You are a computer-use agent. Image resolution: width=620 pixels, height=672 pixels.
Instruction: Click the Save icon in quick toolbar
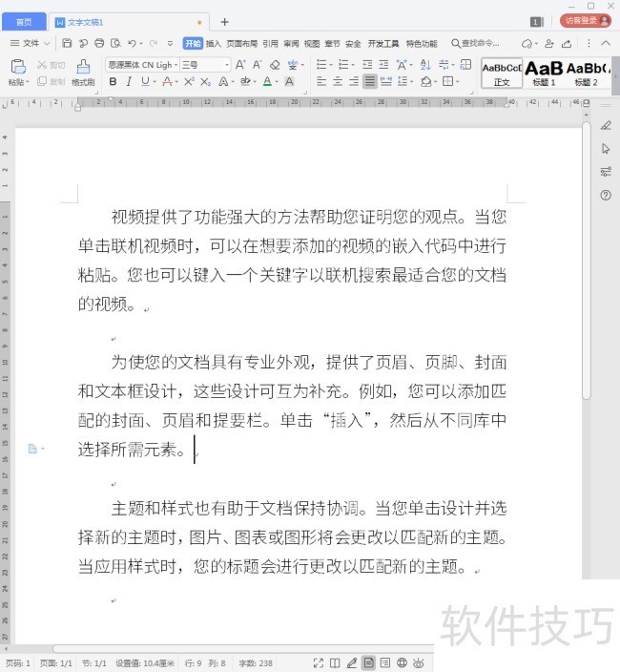click(x=67, y=43)
